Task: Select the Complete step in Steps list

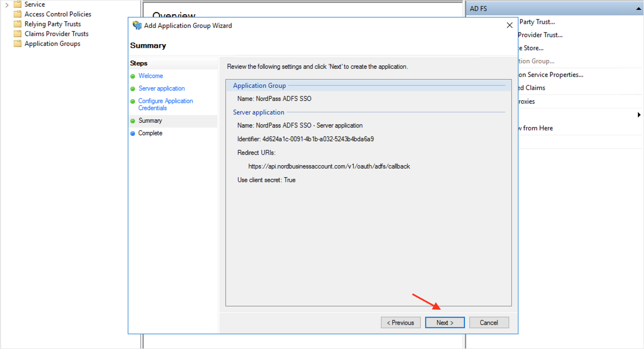Action: coord(150,133)
